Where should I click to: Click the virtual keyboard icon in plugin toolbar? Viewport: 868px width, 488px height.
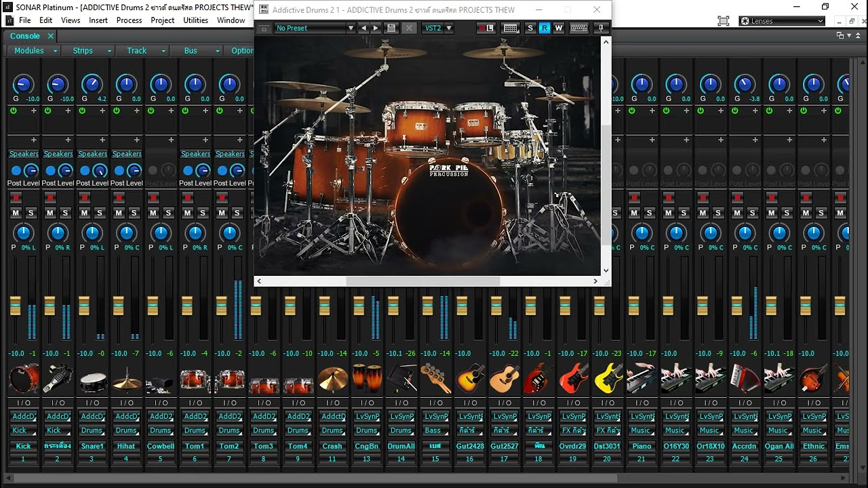tap(579, 28)
